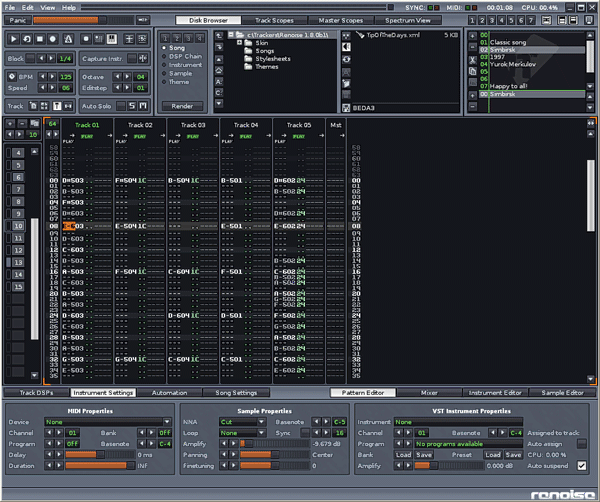
Task: Select instrument 04 Yurok Merkulov
Action: pos(532,64)
